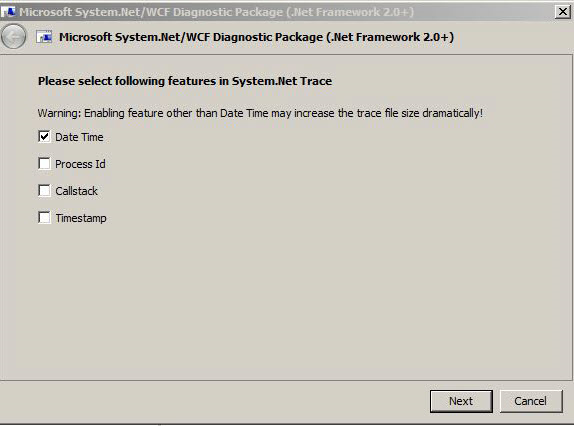Click empty panel area below Timestamp option

tap(286, 300)
